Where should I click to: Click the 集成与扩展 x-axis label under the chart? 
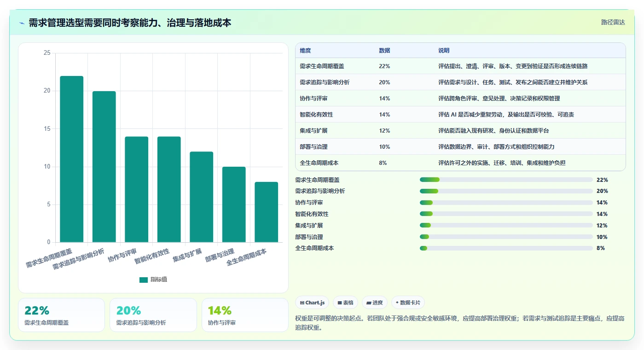pos(187,255)
